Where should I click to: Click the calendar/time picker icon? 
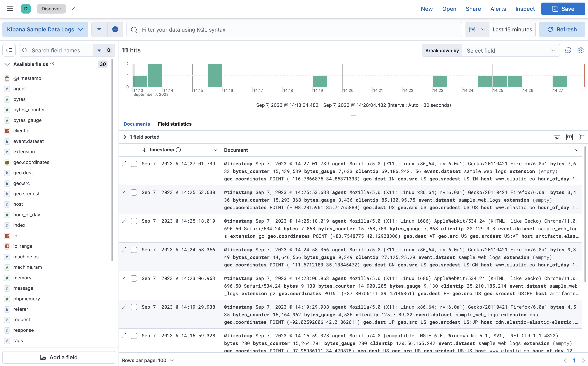coord(473,29)
